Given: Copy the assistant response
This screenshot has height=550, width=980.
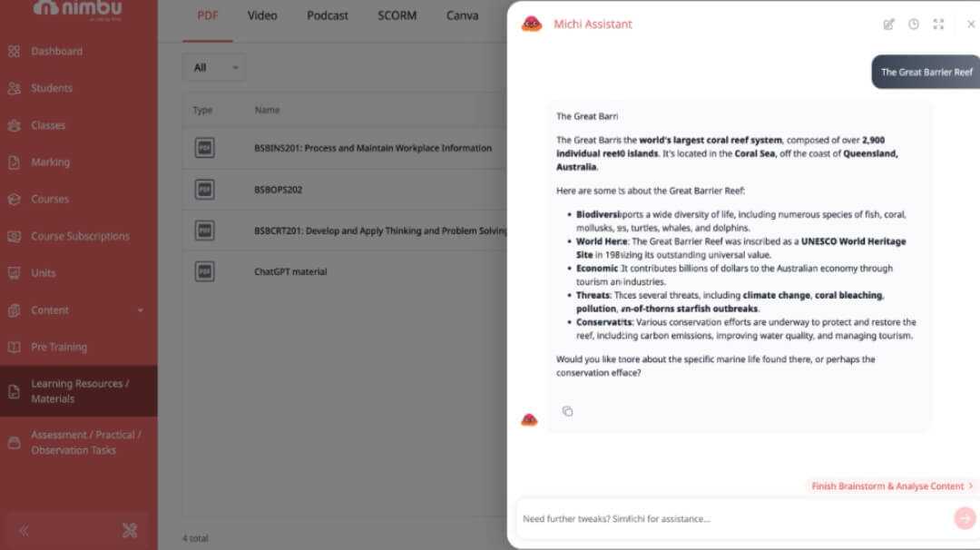Looking at the screenshot, I should click(567, 411).
